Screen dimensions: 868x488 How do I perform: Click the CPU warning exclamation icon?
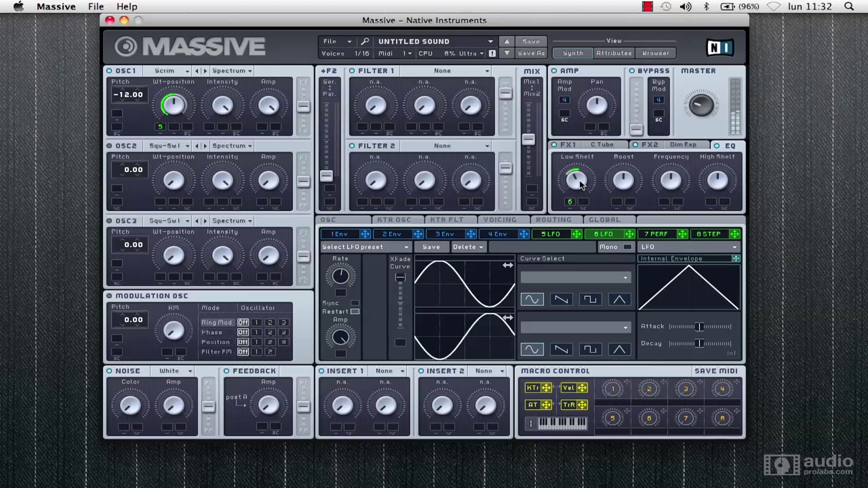pyautogui.click(x=492, y=53)
